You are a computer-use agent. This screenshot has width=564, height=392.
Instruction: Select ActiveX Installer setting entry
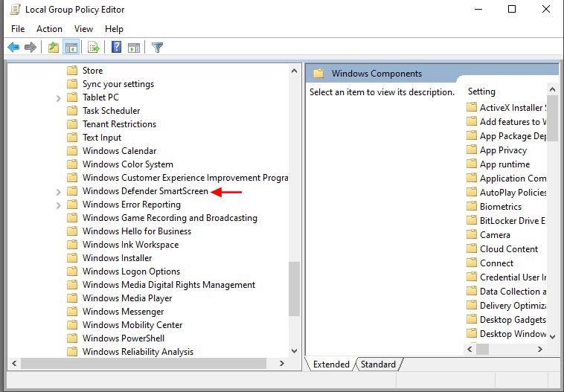pyautogui.click(x=513, y=108)
